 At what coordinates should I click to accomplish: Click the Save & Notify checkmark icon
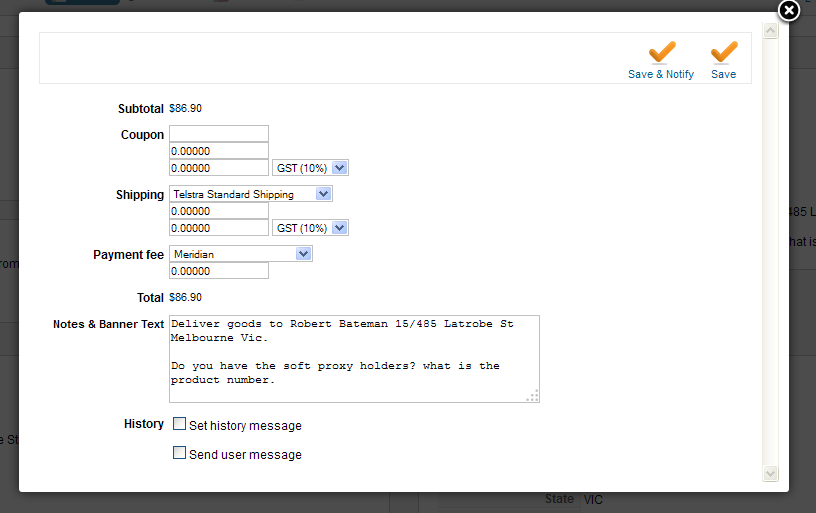(661, 52)
